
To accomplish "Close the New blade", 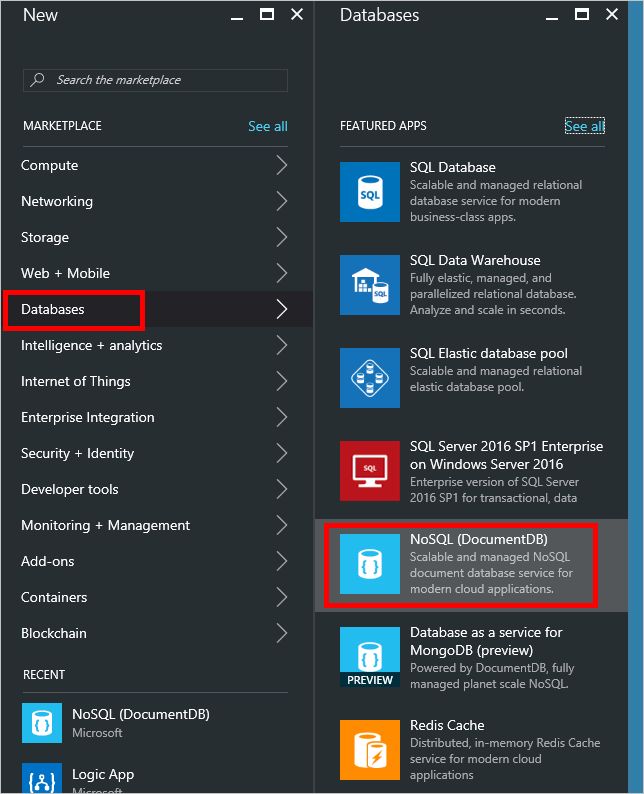I will 297,14.
